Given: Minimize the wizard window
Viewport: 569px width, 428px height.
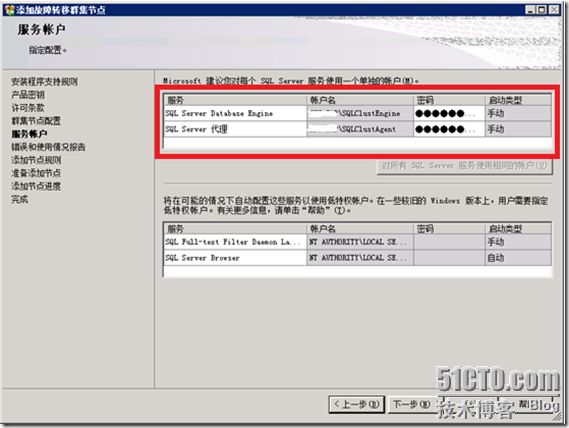Looking at the screenshot, I should tap(531, 10).
